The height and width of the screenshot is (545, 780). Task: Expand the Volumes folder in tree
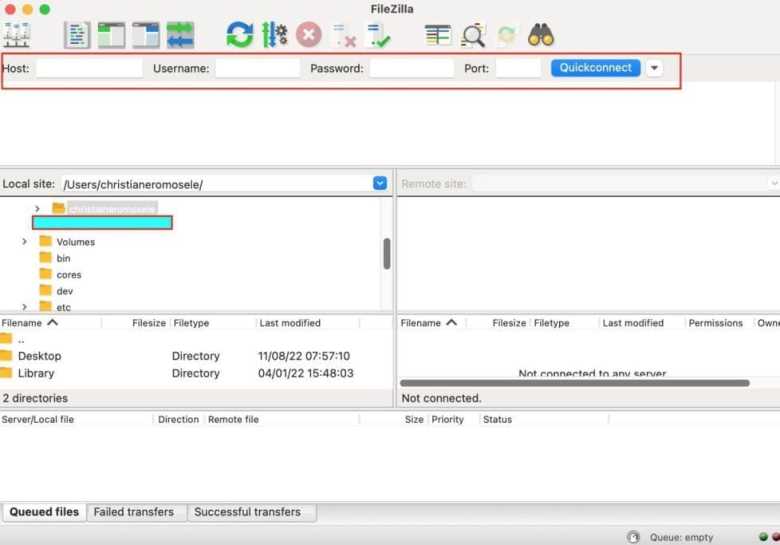[24, 242]
